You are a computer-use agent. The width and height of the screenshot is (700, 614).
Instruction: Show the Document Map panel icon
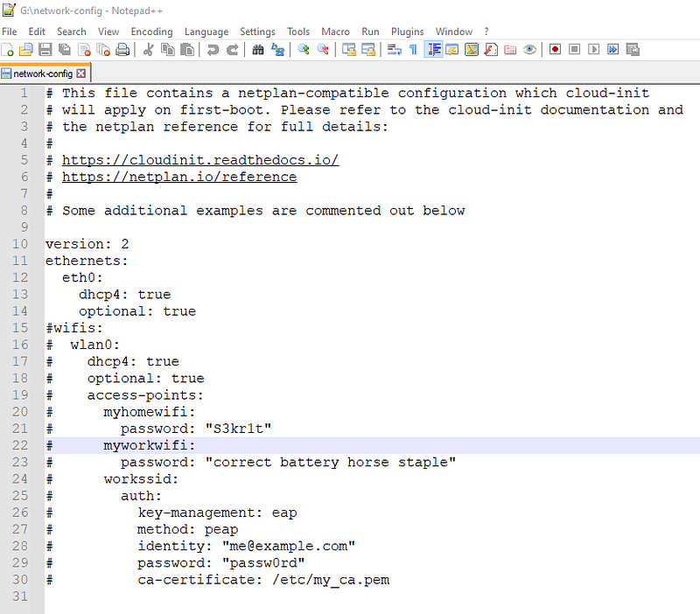pos(472,50)
